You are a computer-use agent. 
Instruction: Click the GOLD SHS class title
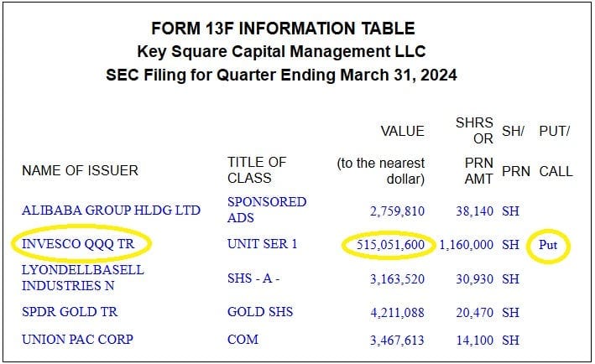coord(260,312)
